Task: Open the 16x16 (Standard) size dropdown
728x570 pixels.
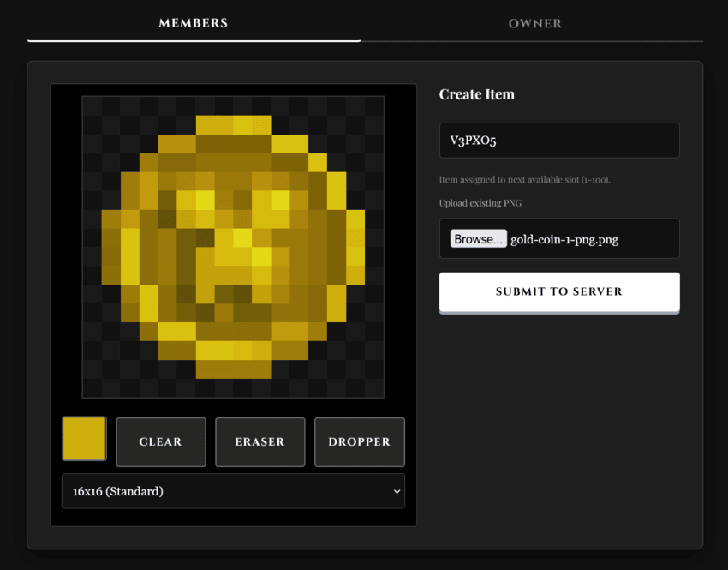Action: [233, 491]
